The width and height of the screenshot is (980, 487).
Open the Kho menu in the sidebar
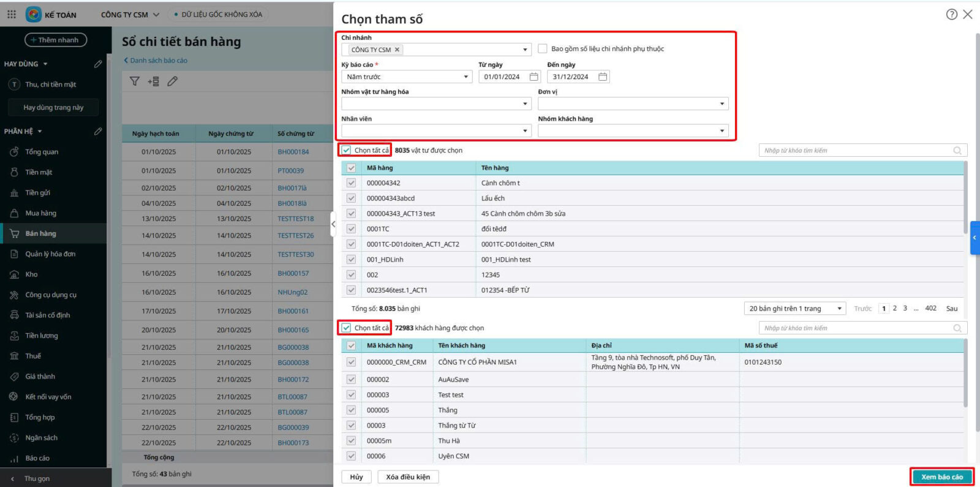tap(31, 274)
